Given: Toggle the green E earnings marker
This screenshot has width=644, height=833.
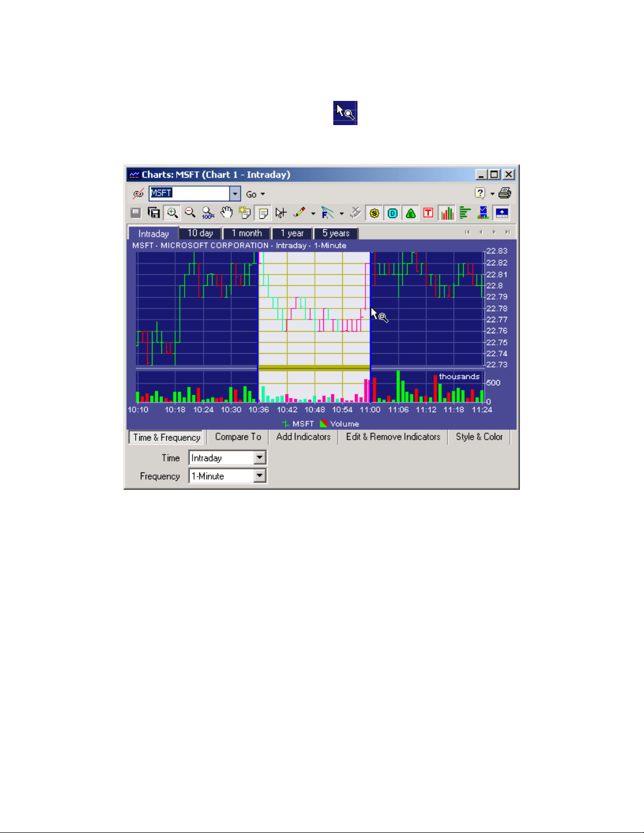Looking at the screenshot, I should [x=411, y=213].
